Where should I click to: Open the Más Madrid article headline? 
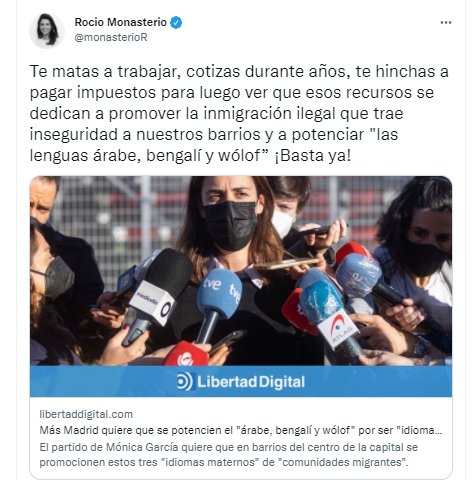(x=241, y=430)
